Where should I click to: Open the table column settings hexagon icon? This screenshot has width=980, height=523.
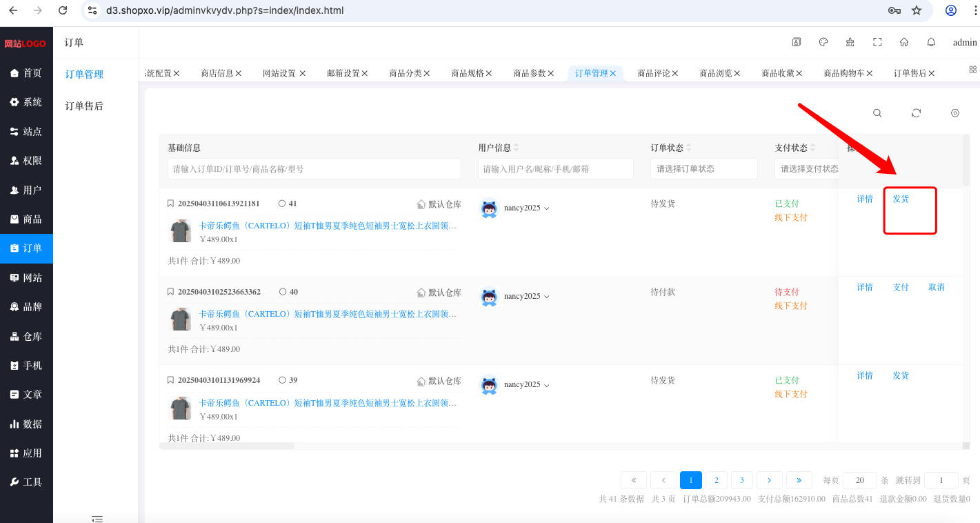pos(955,113)
